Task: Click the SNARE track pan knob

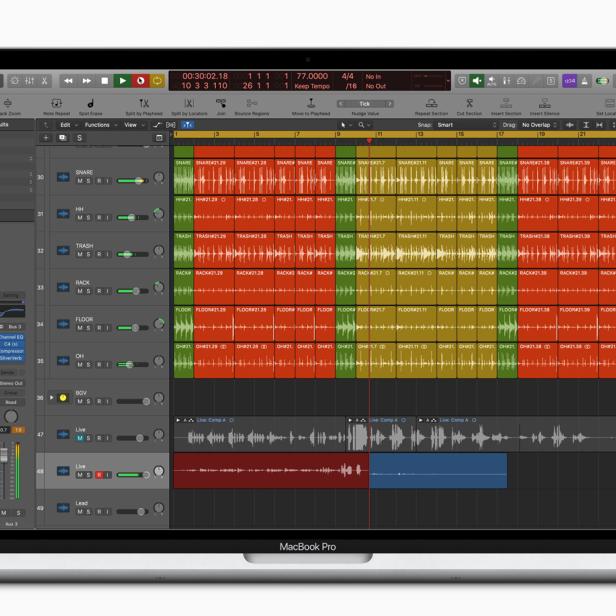Action: 159,177
